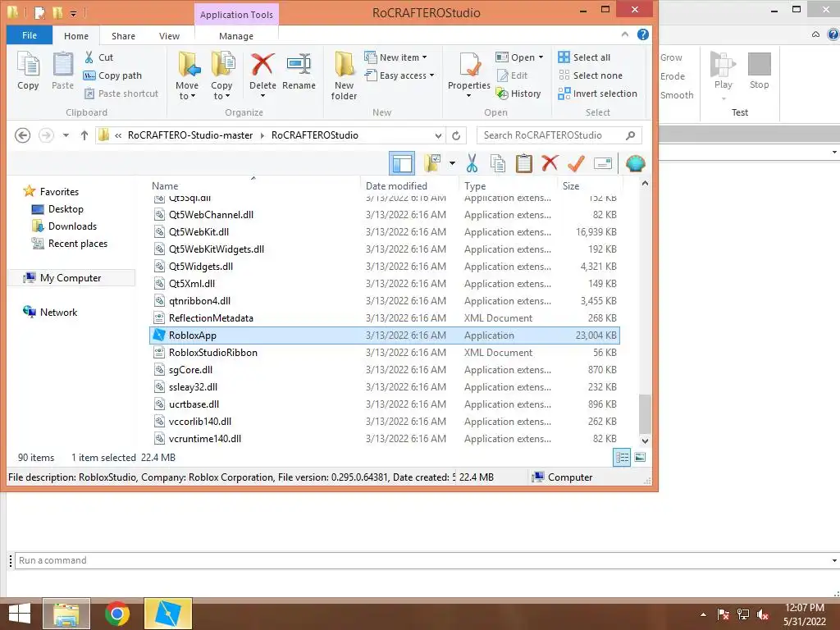
Task: Open the File menu tab
Action: [x=30, y=35]
